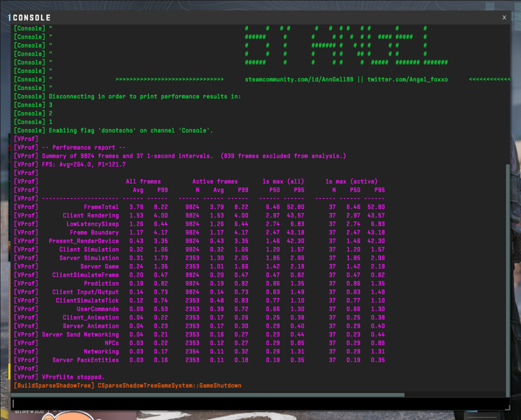Click the steamcommunity.com/id/AnnGell88 text
Viewport: 521px width, 420px height.
299,79
